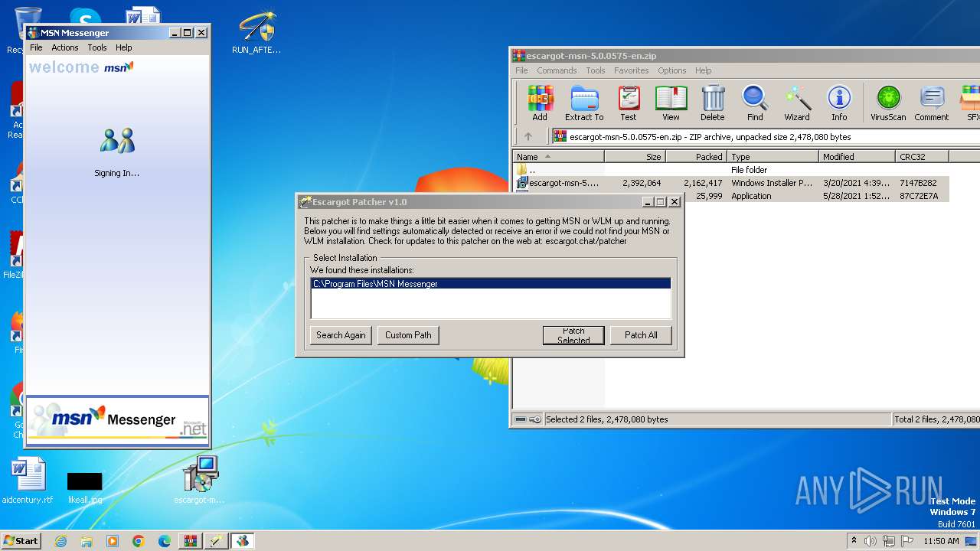The width and height of the screenshot is (980, 551).
Task: Open Windows Media Player taskbar icon
Action: (113, 541)
